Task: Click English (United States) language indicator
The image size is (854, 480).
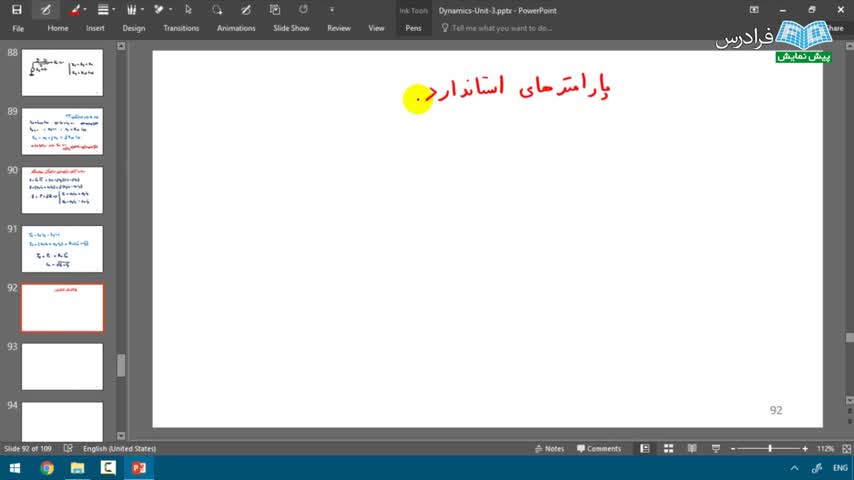Action: coord(119,448)
